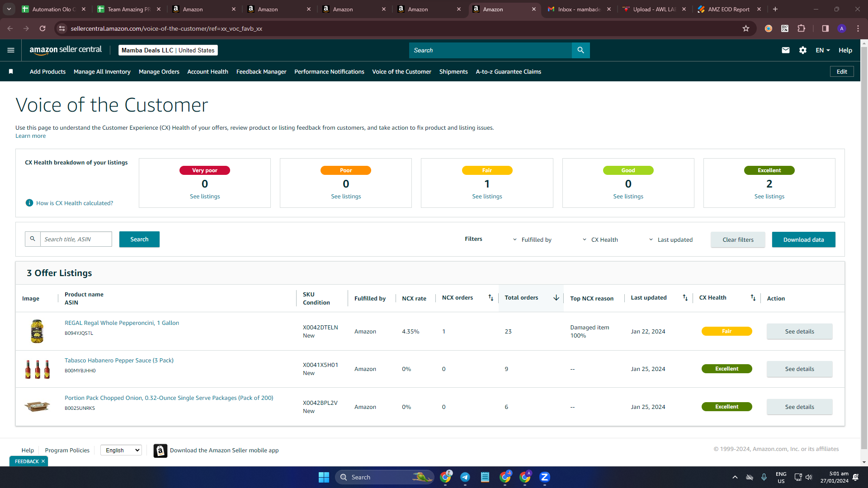Click the Pepperoncini jar thumbnail
The height and width of the screenshot is (488, 868).
point(37,331)
